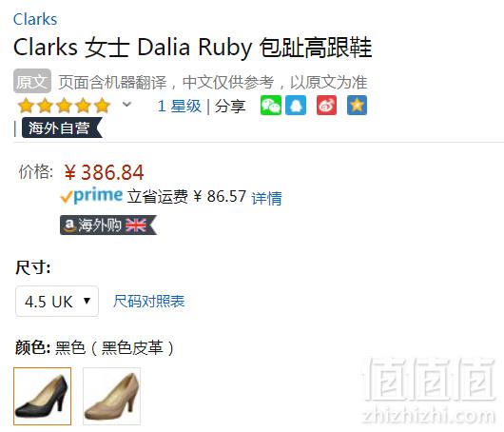The height and width of the screenshot is (432, 504).
Task: Open the 1 星级 reviews link
Action: (180, 106)
